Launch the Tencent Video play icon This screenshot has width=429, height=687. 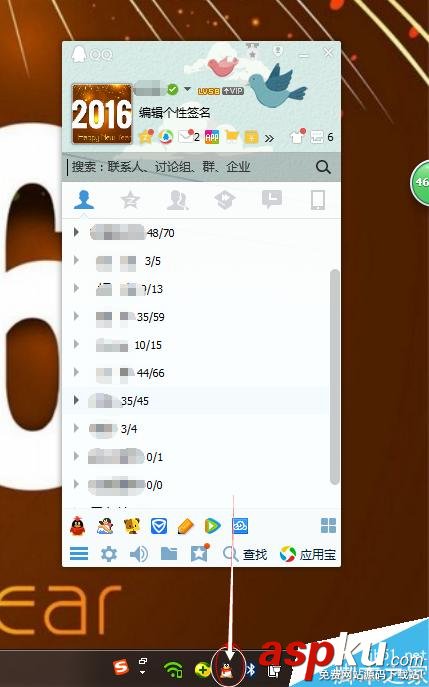coord(213,526)
